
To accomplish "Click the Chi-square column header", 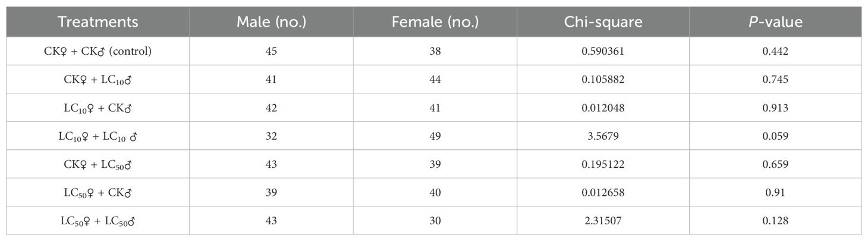I will coord(603,23).
